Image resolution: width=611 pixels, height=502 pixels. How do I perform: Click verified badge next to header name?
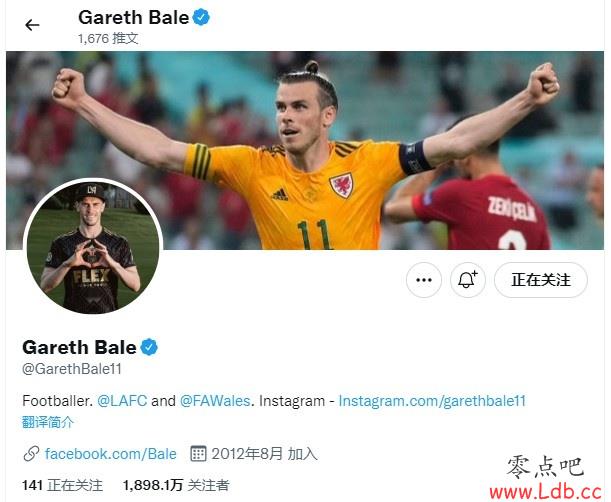[201, 18]
